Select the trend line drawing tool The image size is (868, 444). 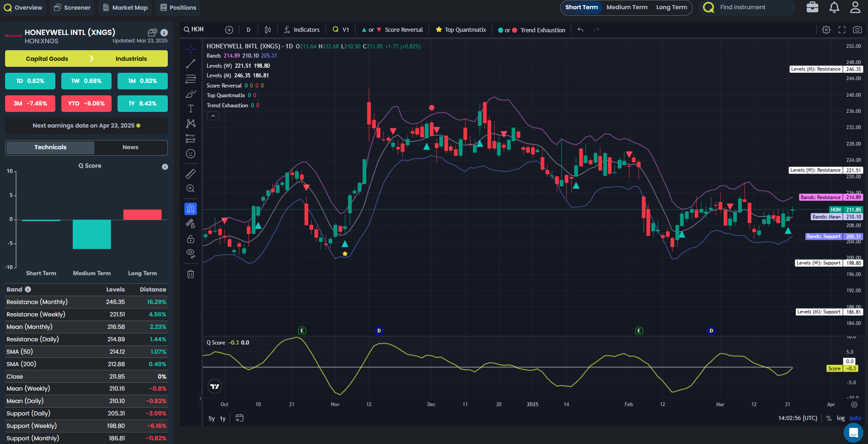190,64
